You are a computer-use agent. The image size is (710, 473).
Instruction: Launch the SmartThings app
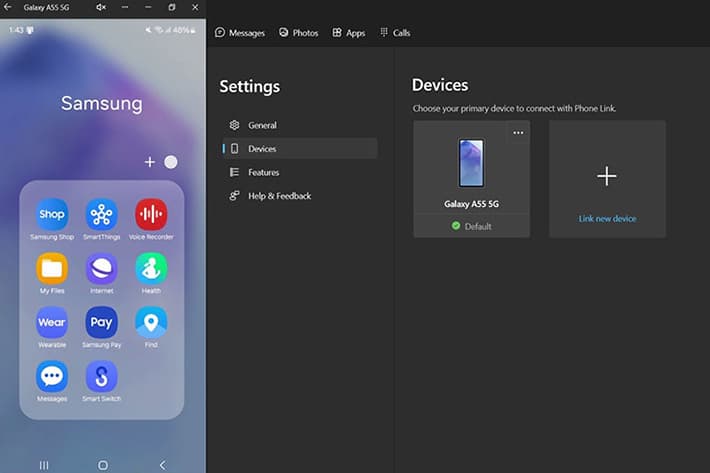(x=101, y=214)
